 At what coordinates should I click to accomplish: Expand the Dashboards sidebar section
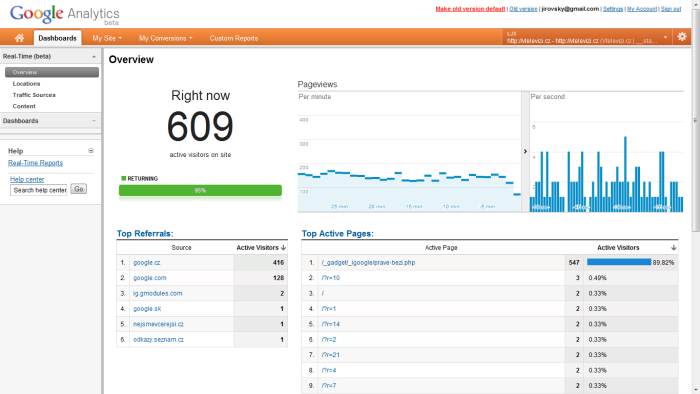(94, 121)
